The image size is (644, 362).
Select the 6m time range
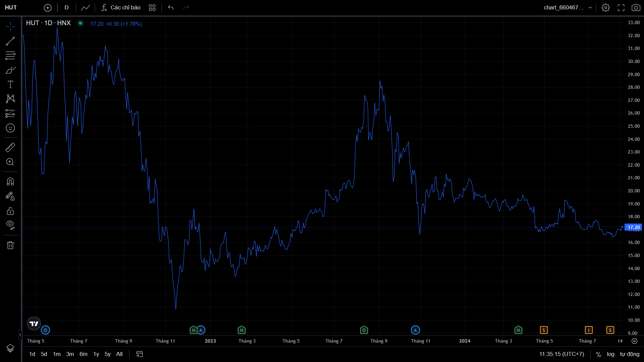(x=84, y=354)
